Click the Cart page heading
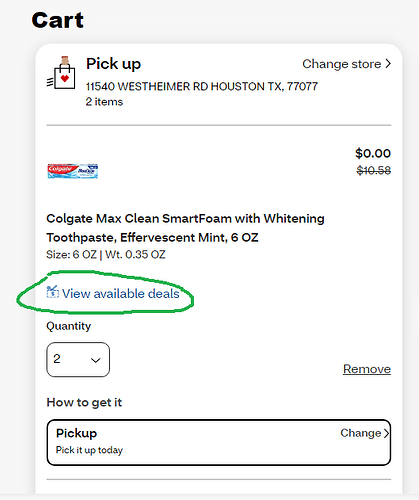419x500 pixels. point(57,20)
